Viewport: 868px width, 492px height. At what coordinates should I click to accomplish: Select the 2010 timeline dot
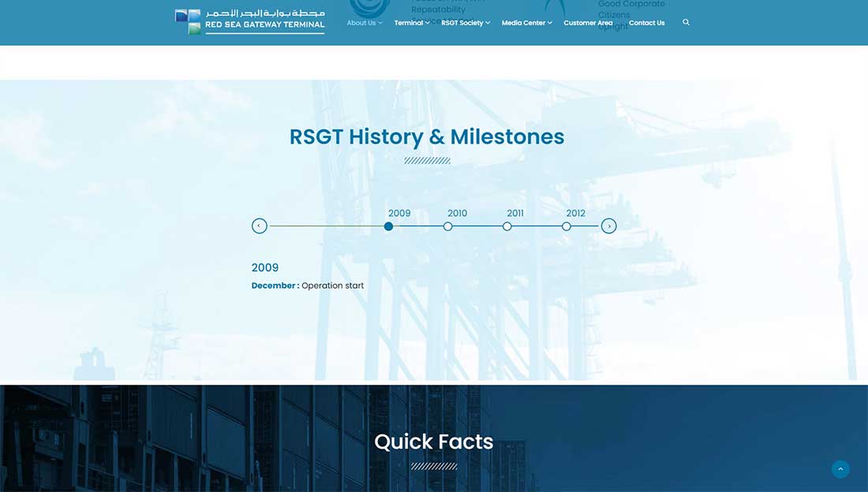point(447,226)
